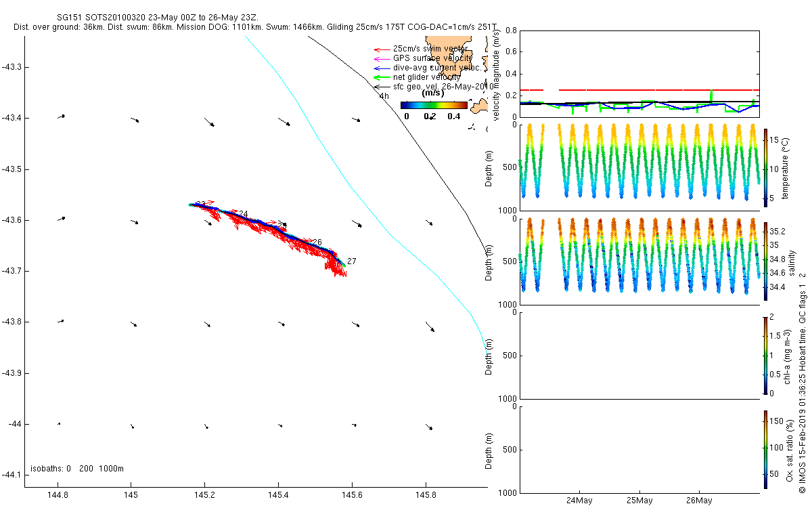Screen dimensions: 812x508
Task: Click longitude tick label '145.8'
Action: [x=426, y=496]
